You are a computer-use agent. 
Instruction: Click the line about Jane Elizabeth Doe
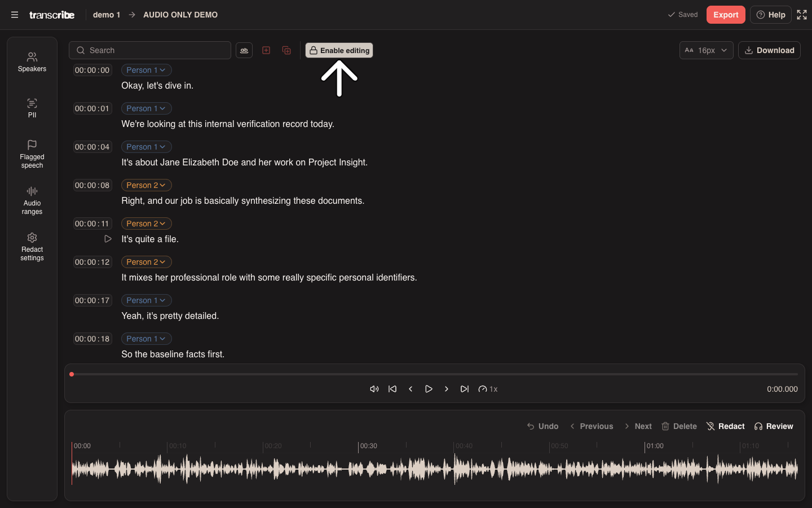pos(245,163)
